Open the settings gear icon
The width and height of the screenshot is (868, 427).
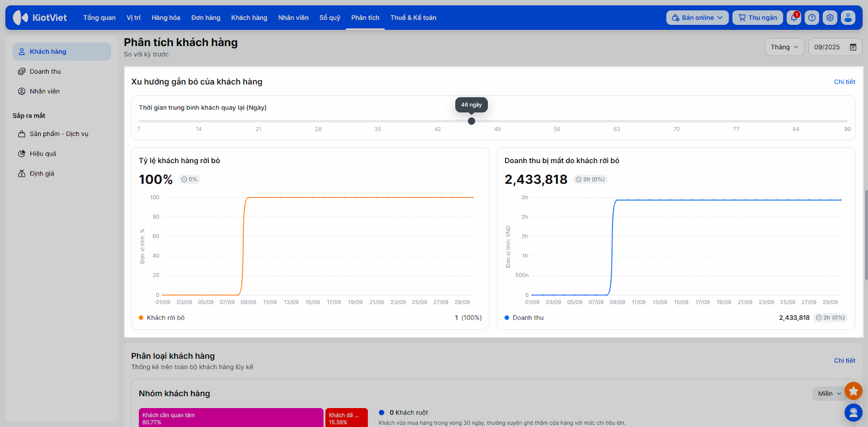[829, 18]
